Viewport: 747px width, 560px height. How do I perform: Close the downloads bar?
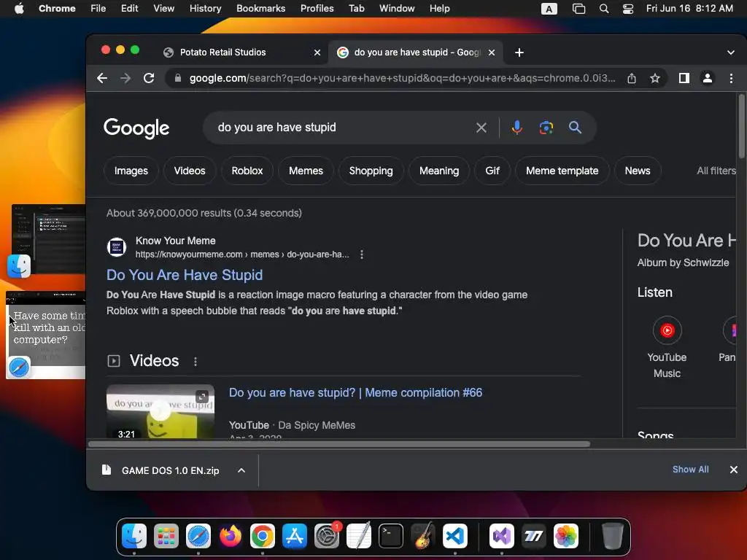click(x=734, y=470)
